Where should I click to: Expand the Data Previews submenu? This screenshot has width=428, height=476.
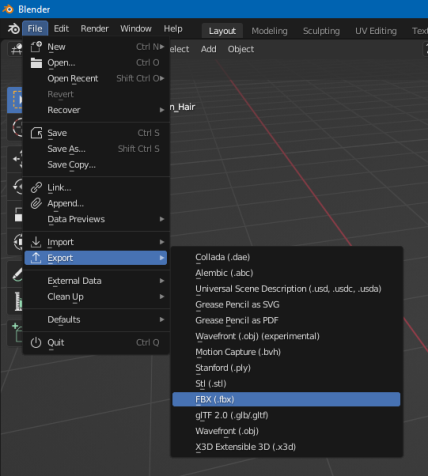[x=96, y=219]
